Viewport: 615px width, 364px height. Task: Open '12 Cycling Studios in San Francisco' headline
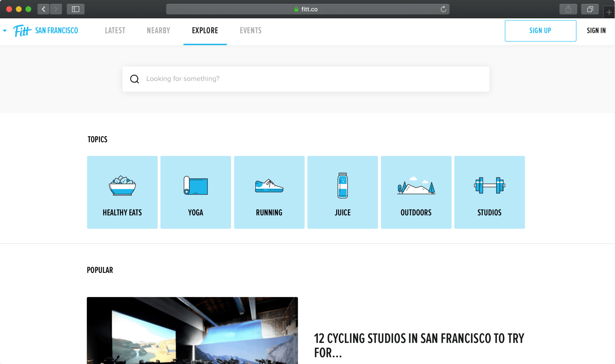pos(419,345)
